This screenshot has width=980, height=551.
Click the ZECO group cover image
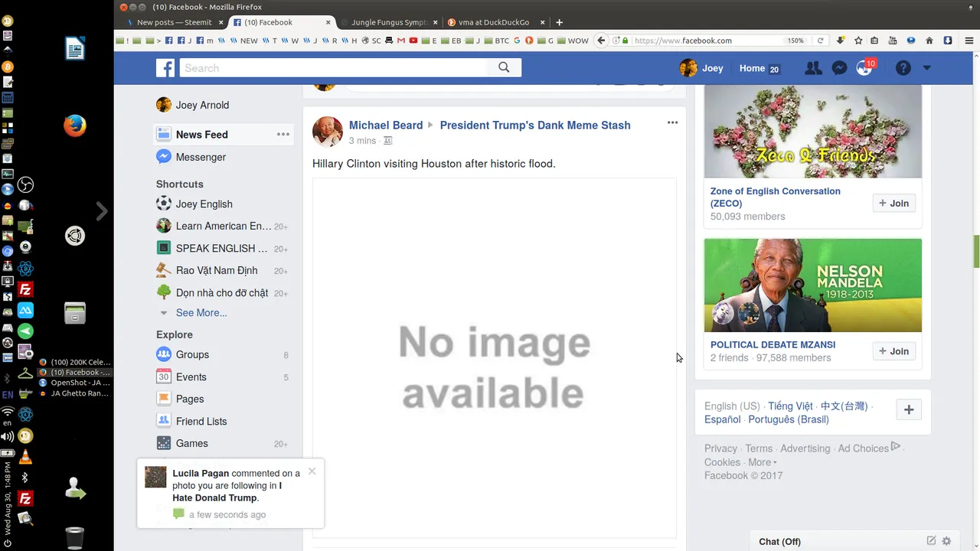click(812, 132)
